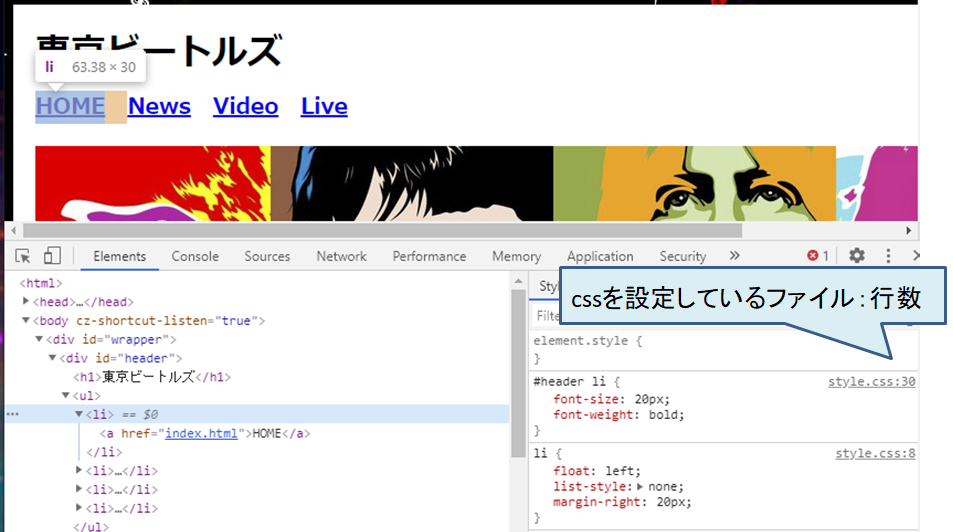953x532 pixels.
Task: Activate the inspect element picker icon
Action: (x=23, y=256)
